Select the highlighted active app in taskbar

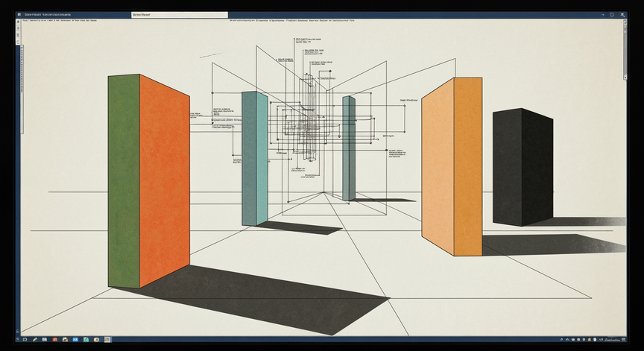(107, 340)
